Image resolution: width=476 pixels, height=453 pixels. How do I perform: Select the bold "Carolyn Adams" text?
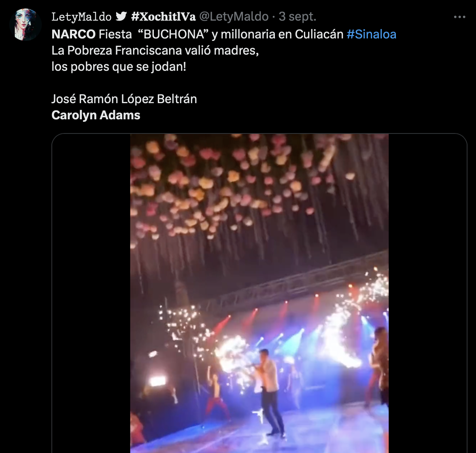coord(96,115)
